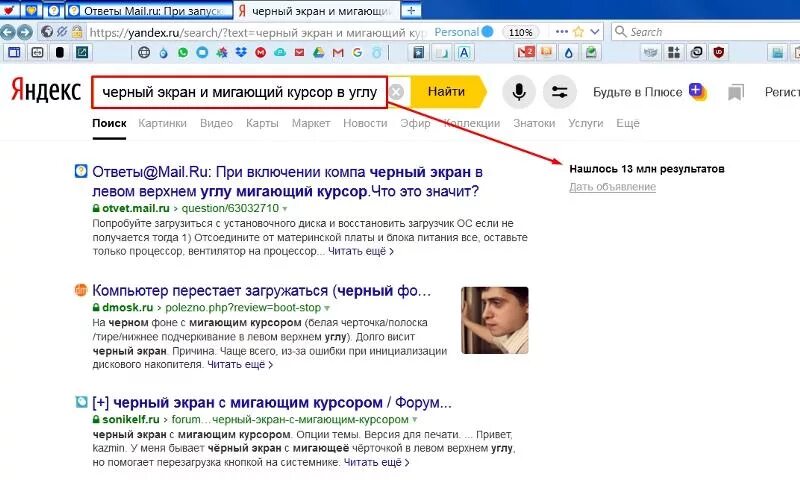The height and width of the screenshot is (487, 800).
Task: Click the grid extensions toolbar icon
Action: tap(674, 52)
